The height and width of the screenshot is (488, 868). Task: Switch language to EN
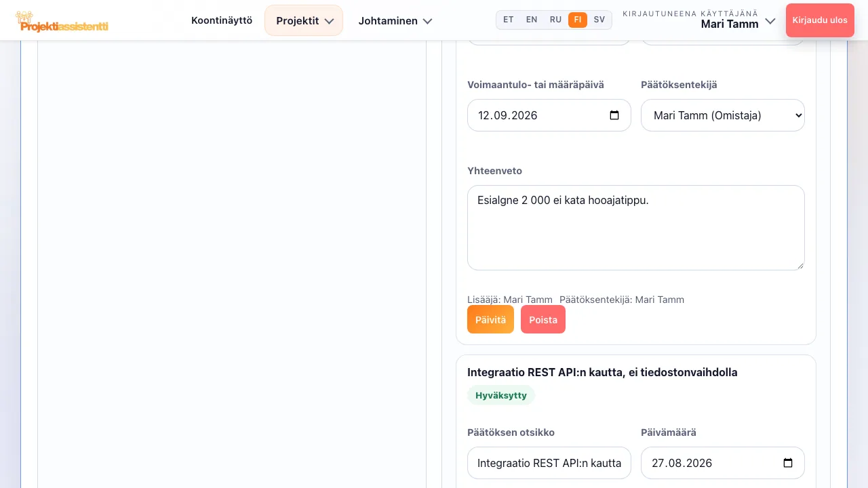click(x=532, y=20)
